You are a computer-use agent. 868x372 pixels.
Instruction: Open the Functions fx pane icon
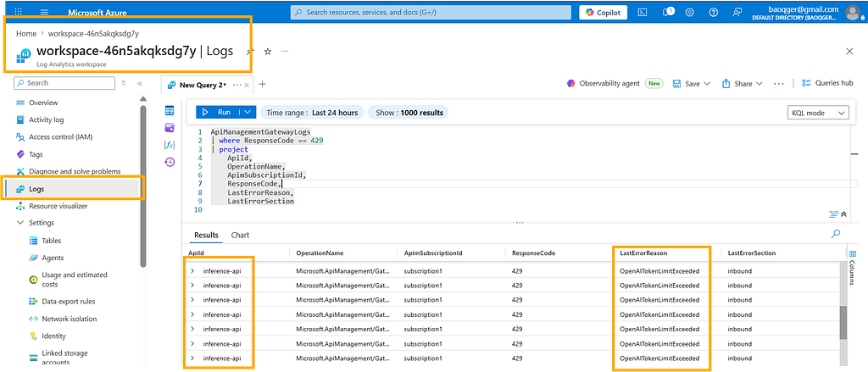pos(170,145)
